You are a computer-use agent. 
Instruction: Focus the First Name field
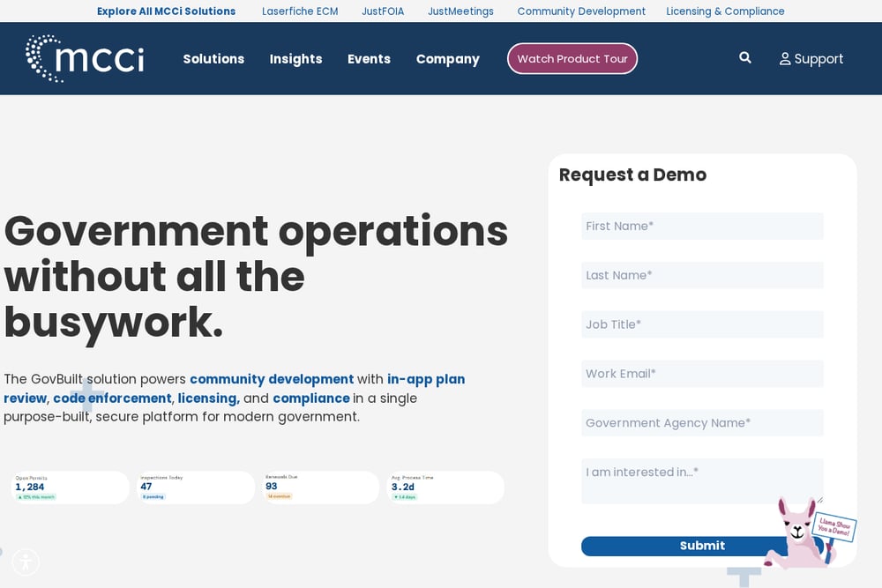[x=702, y=226]
